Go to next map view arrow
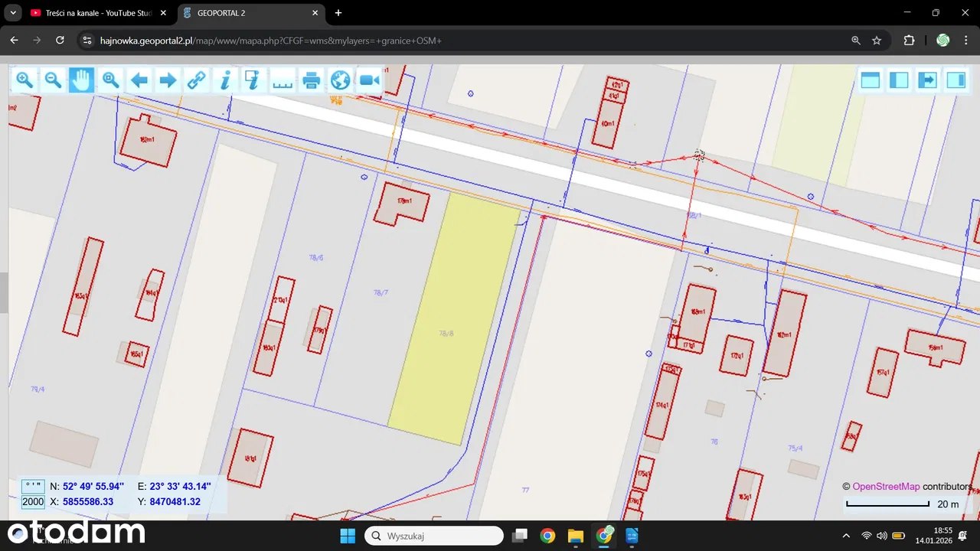 (168, 80)
